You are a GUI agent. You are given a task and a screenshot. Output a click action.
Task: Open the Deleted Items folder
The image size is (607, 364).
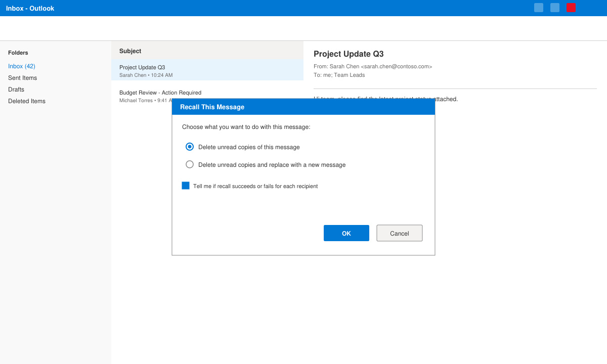[x=27, y=101]
